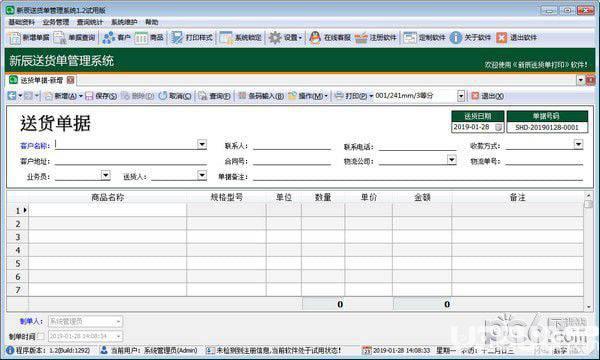Open the print template 001/241mm dropdown
This screenshot has height=360, width=600.
[461, 96]
